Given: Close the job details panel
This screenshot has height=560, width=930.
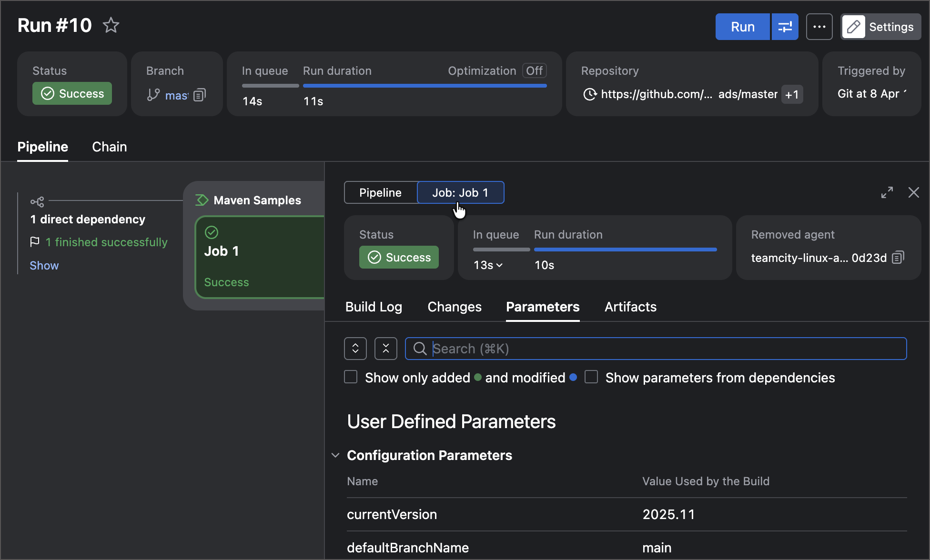Looking at the screenshot, I should click(x=914, y=192).
